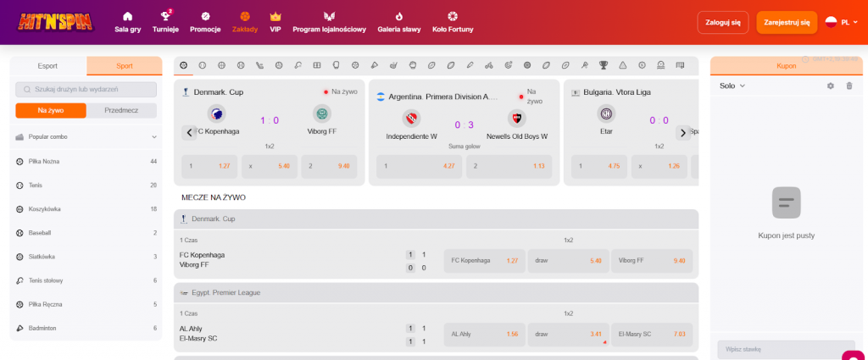
Task: Select the triangle icon in sports bar
Action: pos(623,65)
